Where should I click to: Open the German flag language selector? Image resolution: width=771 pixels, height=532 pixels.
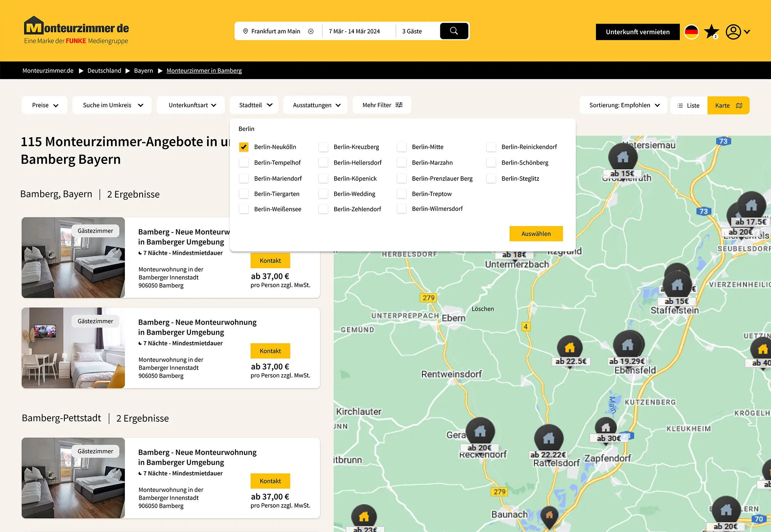point(692,32)
